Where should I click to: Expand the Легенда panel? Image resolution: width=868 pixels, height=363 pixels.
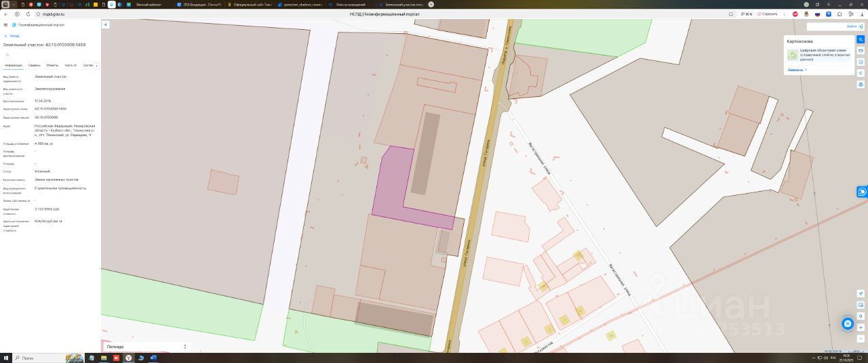146,346
